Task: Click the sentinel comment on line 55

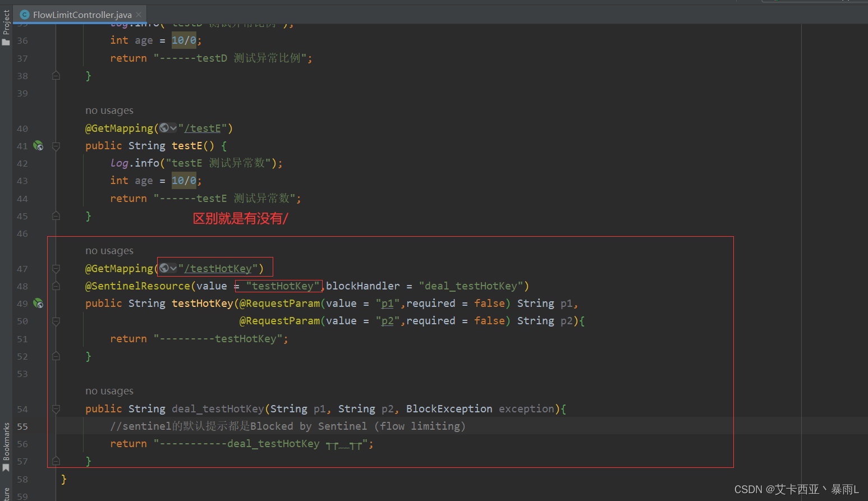Action: (x=288, y=426)
